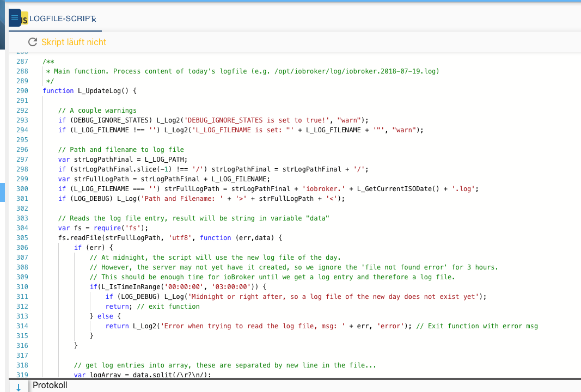Image resolution: width=581 pixels, height=392 pixels.
Task: Click gutter line number 318
Action: (22, 365)
